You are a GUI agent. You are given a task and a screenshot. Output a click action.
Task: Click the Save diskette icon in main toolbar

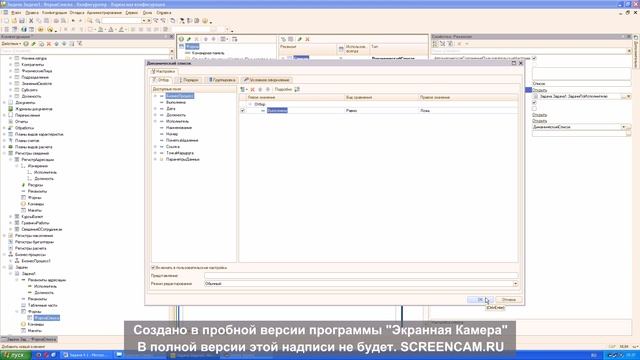point(22,21)
